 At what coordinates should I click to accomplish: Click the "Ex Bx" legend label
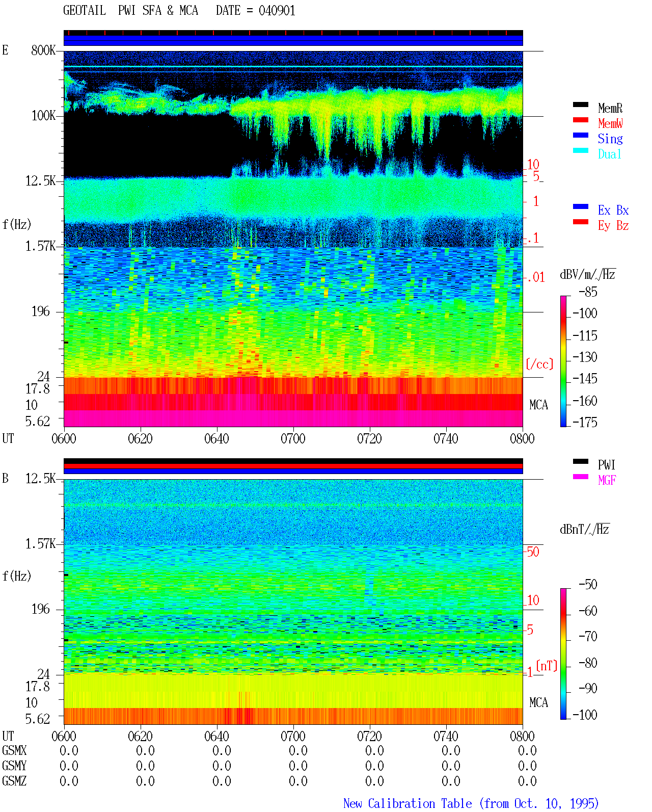click(x=613, y=210)
